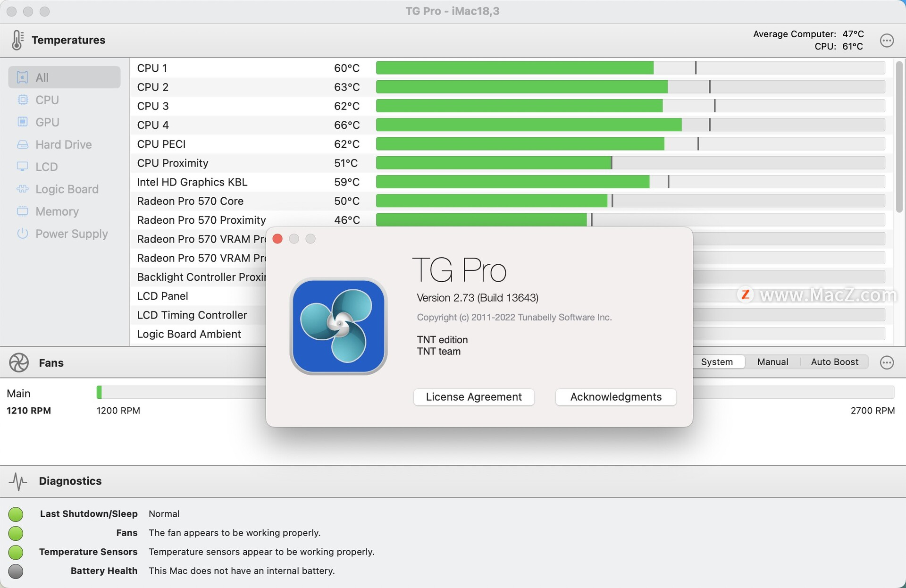
Task: Click the Version 2.73 build text
Action: click(478, 298)
